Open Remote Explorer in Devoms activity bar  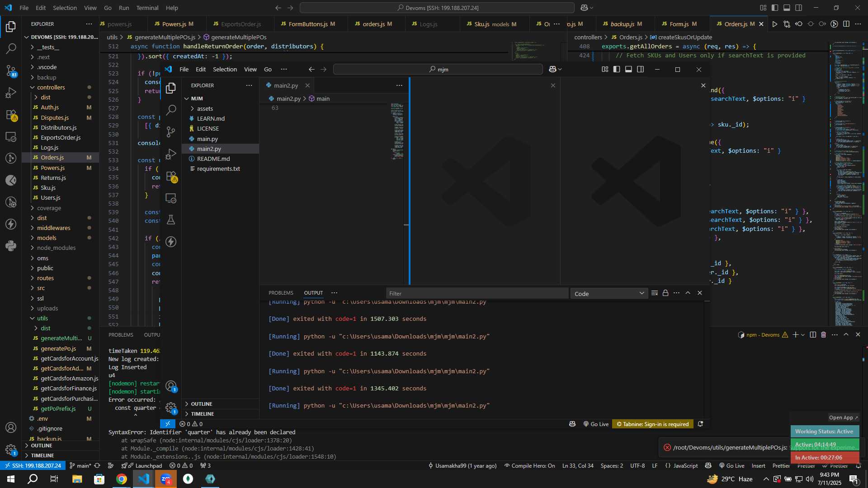(11, 136)
